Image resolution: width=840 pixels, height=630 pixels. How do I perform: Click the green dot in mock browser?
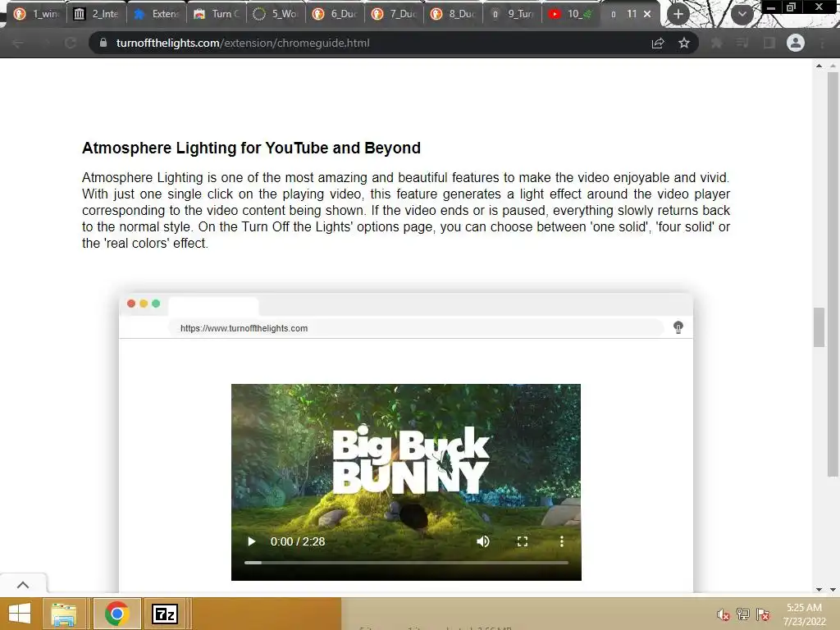click(156, 304)
